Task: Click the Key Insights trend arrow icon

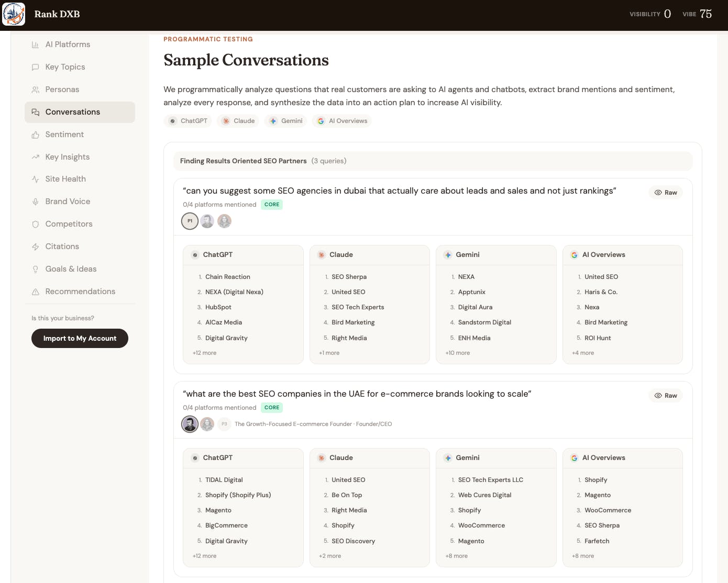Action: tap(35, 157)
